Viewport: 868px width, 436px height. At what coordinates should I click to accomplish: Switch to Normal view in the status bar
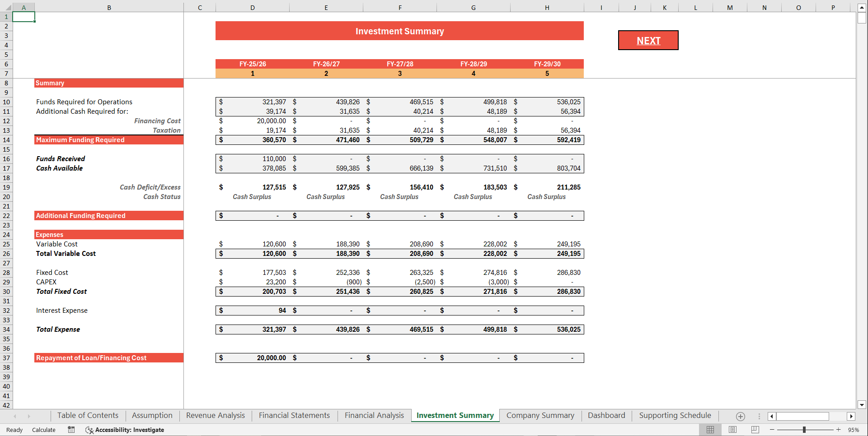710,430
